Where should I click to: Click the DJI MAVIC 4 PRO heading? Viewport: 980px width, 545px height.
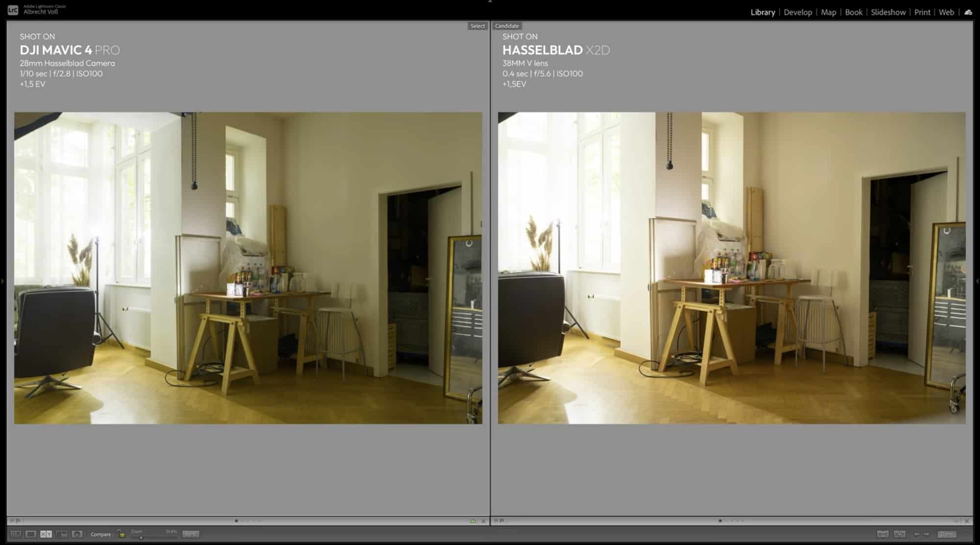(70, 50)
